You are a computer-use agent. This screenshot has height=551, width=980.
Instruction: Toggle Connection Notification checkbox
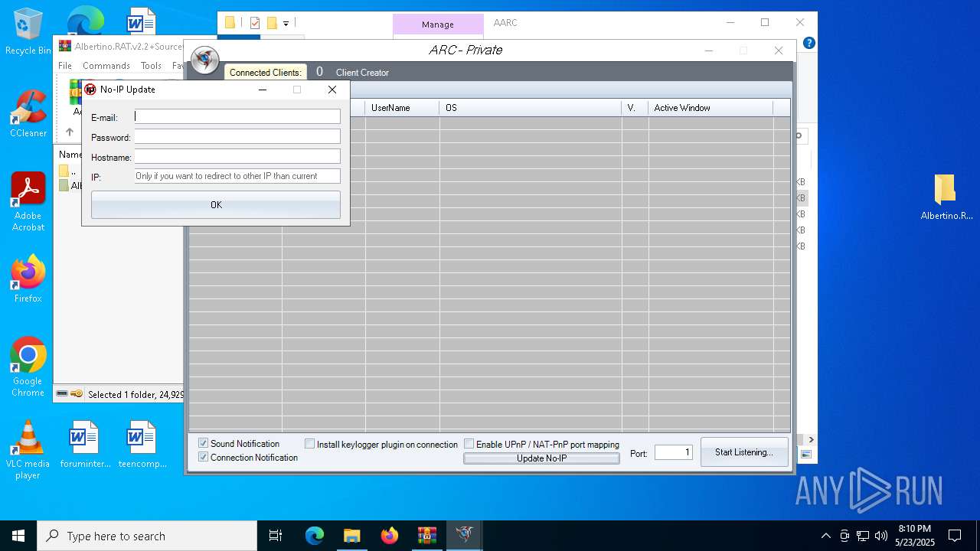204,457
